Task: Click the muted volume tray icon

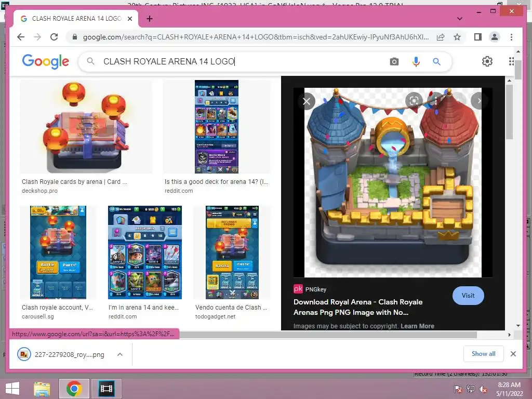Action: point(483,389)
